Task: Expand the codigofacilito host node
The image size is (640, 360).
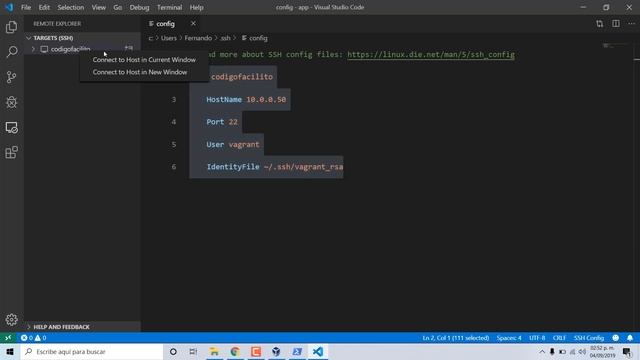Action: [x=33, y=49]
